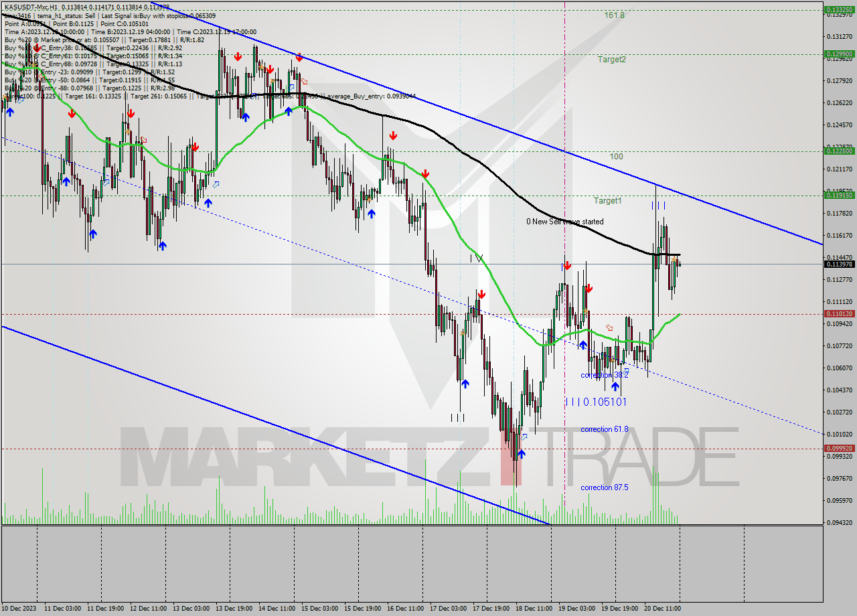Click the 'Point B:0.1125' info text
The height and width of the screenshot is (616, 857).
[73, 23]
